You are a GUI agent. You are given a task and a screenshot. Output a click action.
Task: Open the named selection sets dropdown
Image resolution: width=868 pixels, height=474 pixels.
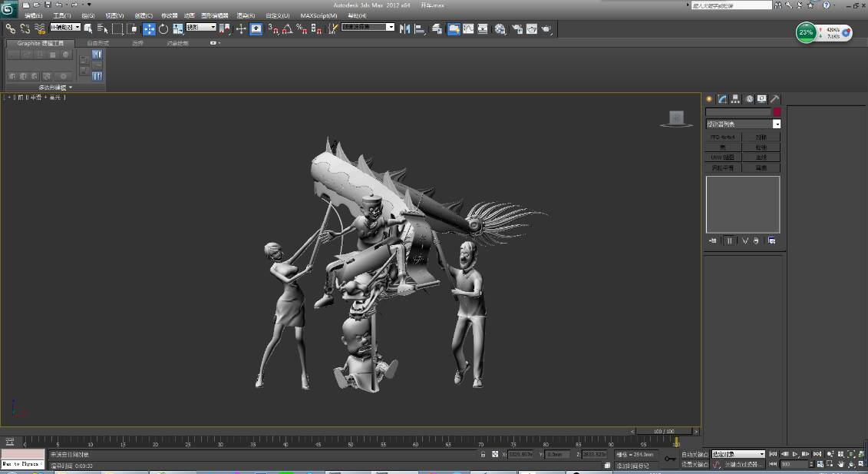click(368, 27)
